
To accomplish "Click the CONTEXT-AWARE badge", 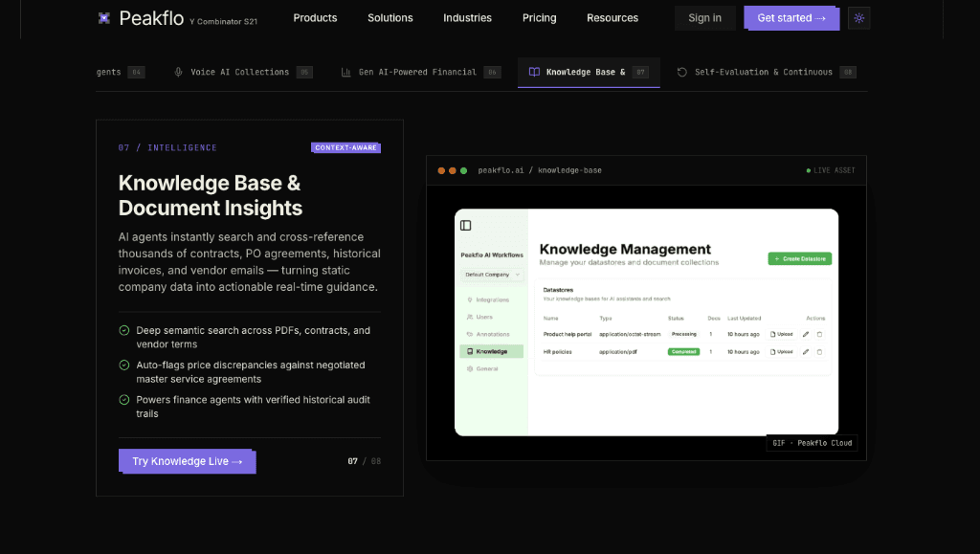I will click(345, 148).
